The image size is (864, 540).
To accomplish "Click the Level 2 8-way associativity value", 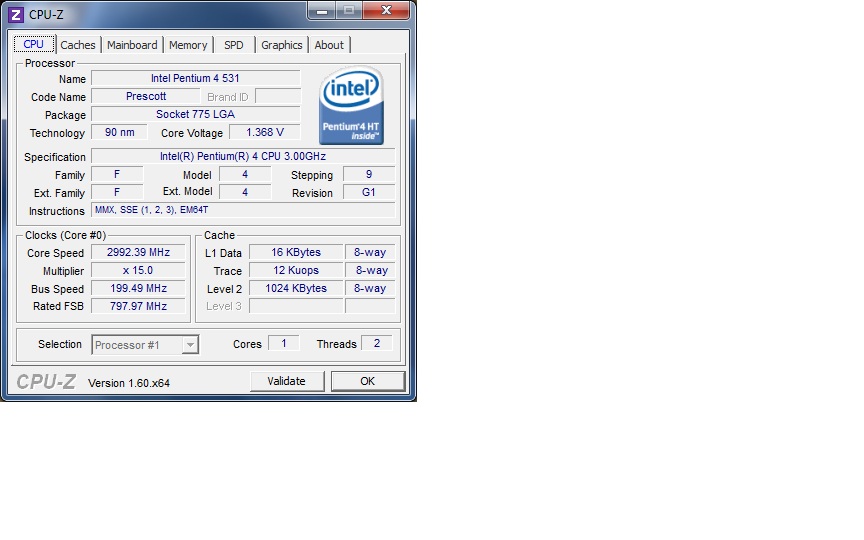I will 370,288.
